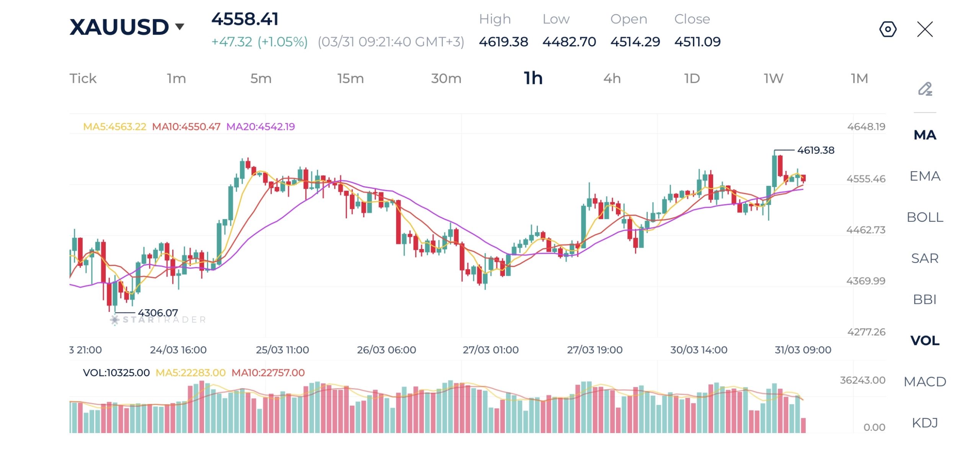Viewport: 980px width, 451px height.
Task: Enable the EMA indicator
Action: 924,176
